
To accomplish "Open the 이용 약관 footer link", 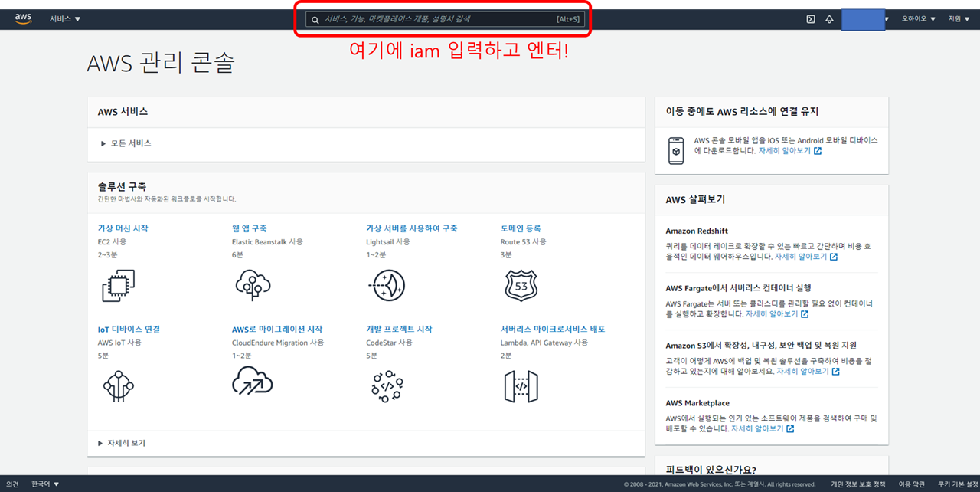I will [912, 484].
